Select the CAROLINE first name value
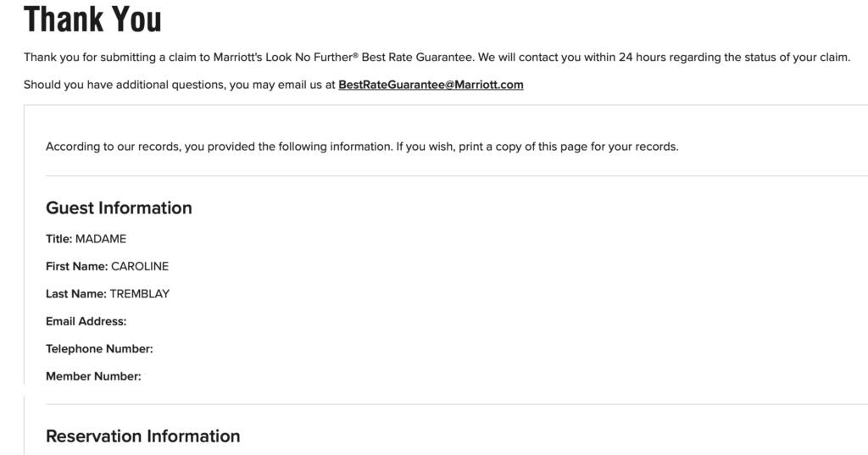The width and height of the screenshot is (868, 455). [140, 266]
